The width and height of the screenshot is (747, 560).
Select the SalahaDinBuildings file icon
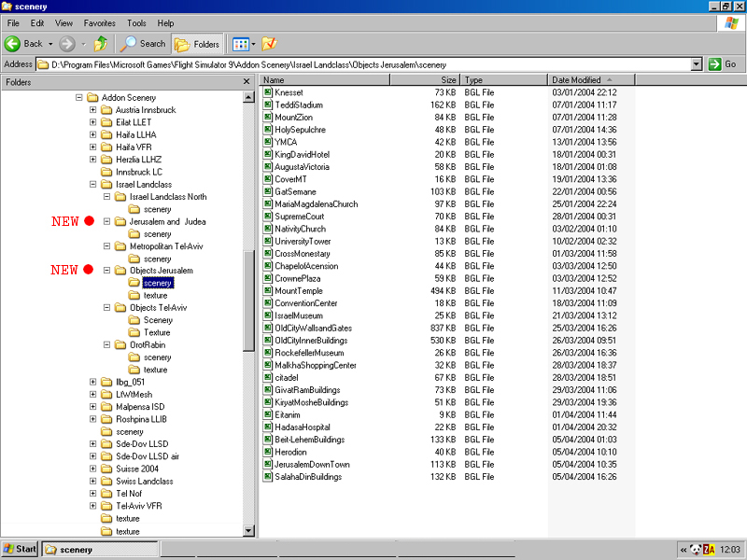(268, 476)
